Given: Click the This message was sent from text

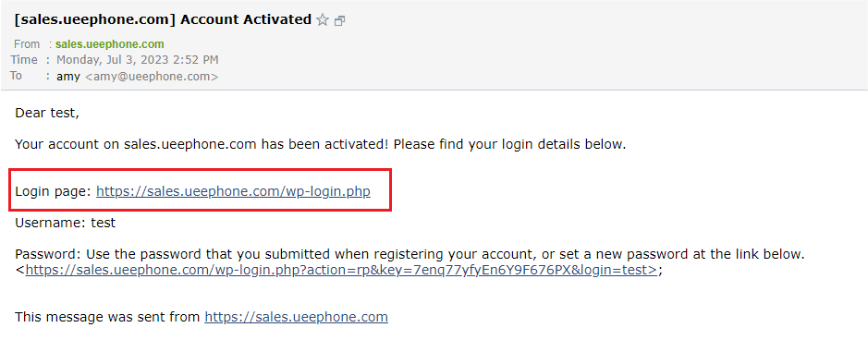Looking at the screenshot, I should tap(108, 317).
